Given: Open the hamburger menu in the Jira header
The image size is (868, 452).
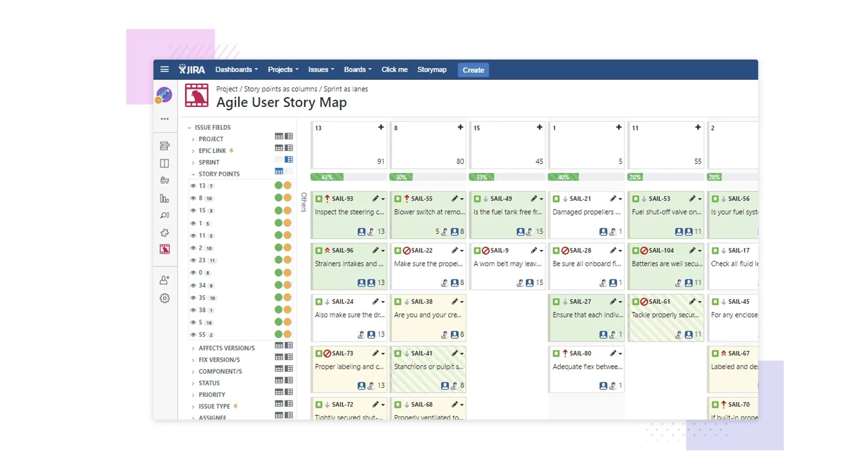Looking at the screenshot, I should coord(164,69).
